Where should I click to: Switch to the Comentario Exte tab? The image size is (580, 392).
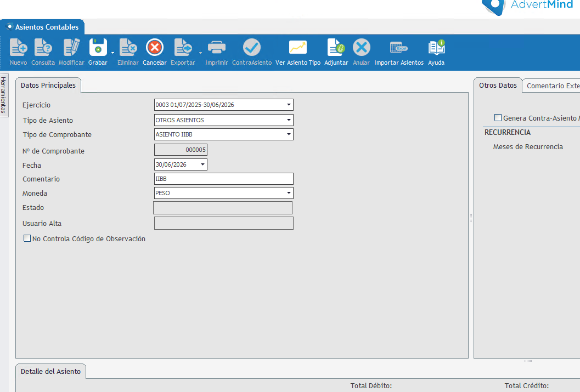(552, 86)
